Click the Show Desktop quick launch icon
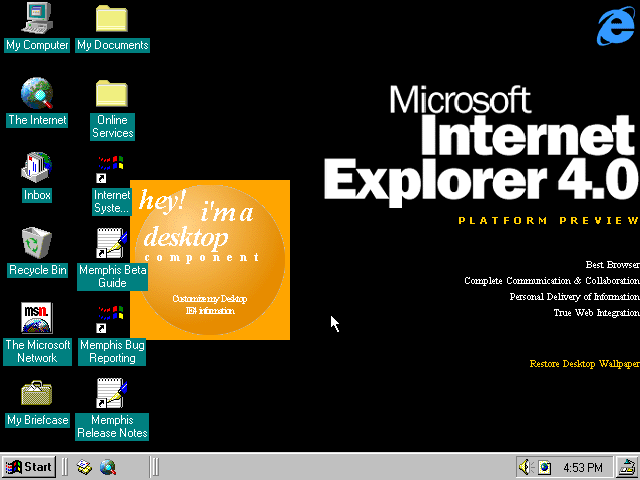 coord(84,467)
